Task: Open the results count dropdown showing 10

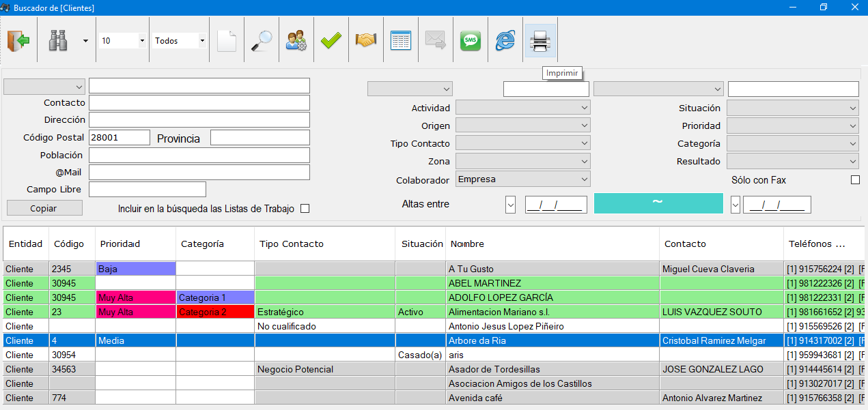Action: pos(142,41)
